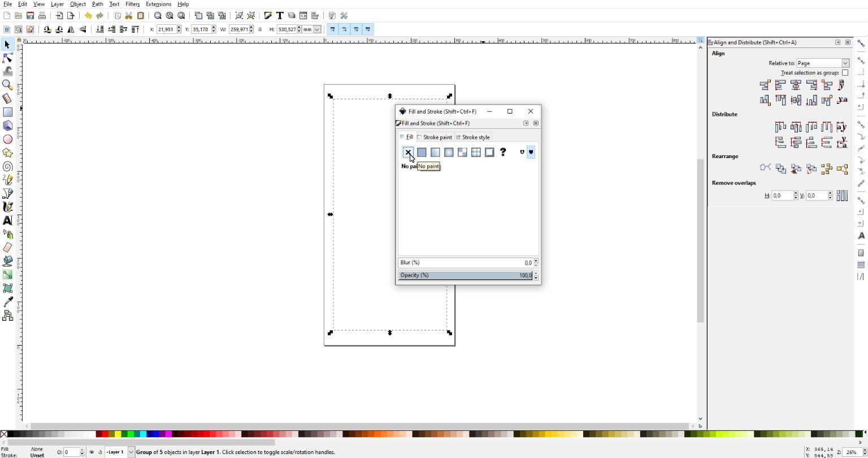The height and width of the screenshot is (458, 868).
Task: Select the Spray objects tool
Action: click(x=7, y=234)
